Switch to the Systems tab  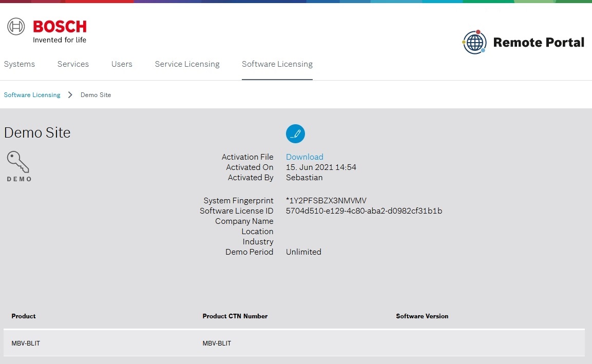tap(20, 64)
